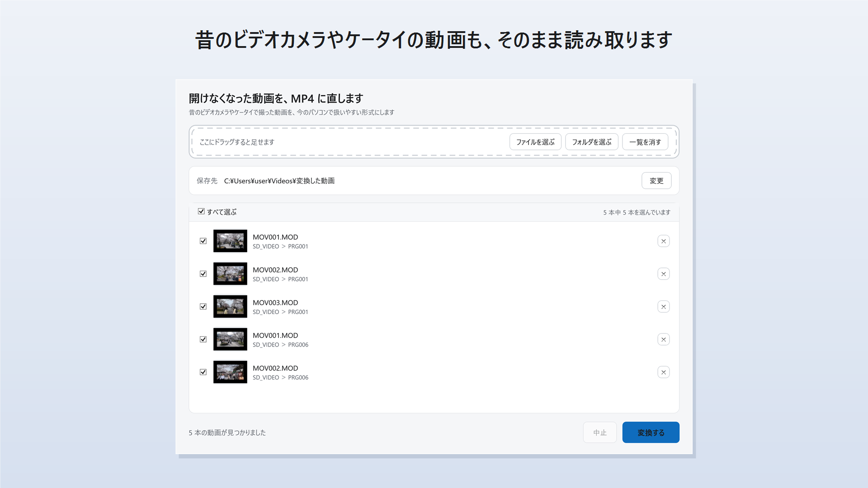868x488 pixels.
Task: Click the 保存先 label
Action: (x=207, y=181)
